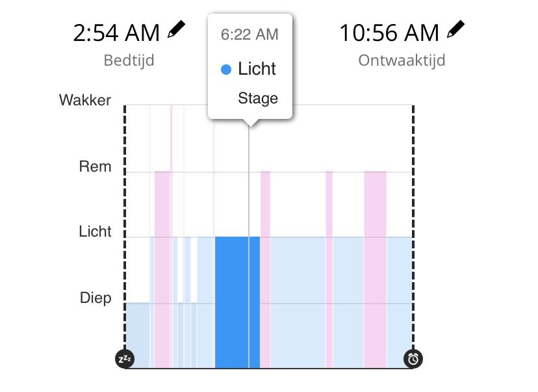Click the blue Licht dot in tooltip
538x392 pixels.
226,70
